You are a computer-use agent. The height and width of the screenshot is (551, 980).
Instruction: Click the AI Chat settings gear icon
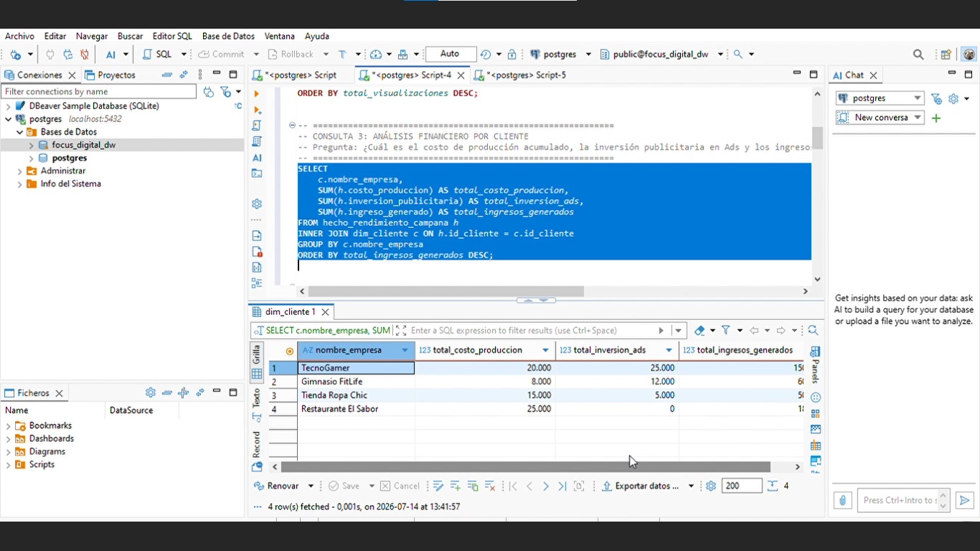953,99
